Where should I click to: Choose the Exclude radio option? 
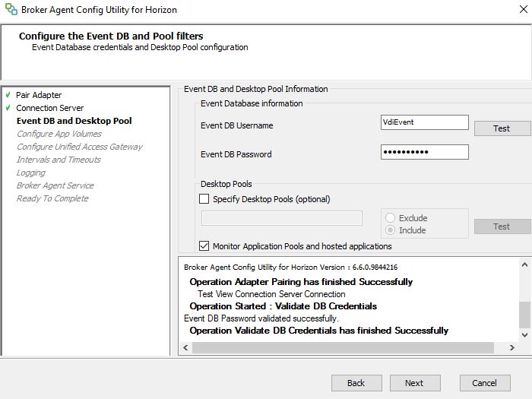coord(390,218)
